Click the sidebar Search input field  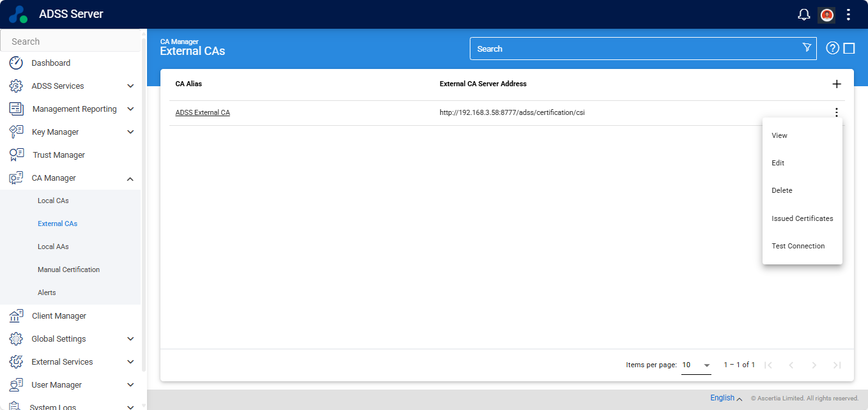(70, 42)
